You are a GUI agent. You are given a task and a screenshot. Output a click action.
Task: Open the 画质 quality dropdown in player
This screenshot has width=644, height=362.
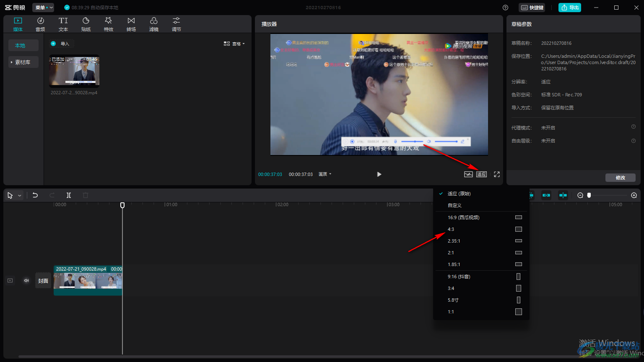coord(325,174)
